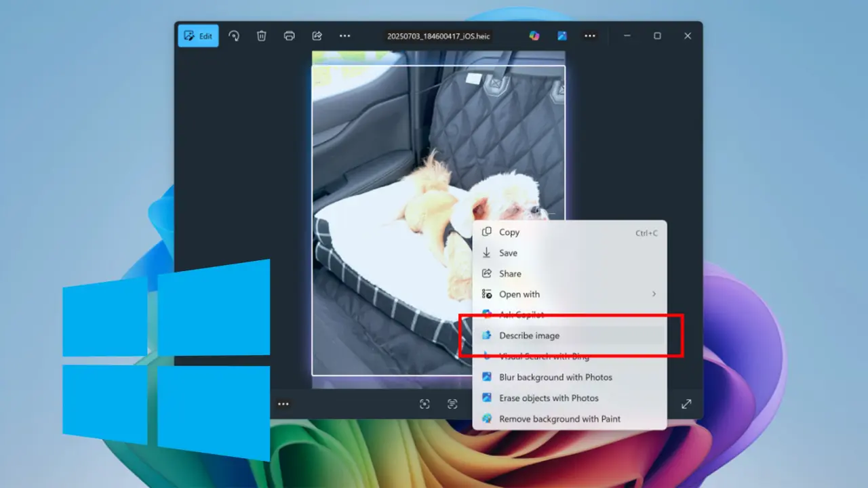The width and height of the screenshot is (868, 488).
Task: Select Erase objects with Photos
Action: pos(549,398)
